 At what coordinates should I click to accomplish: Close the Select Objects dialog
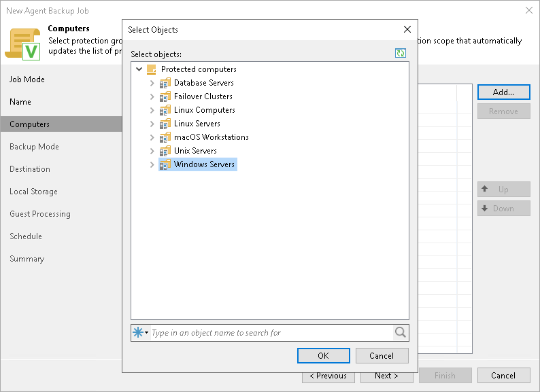click(x=407, y=29)
